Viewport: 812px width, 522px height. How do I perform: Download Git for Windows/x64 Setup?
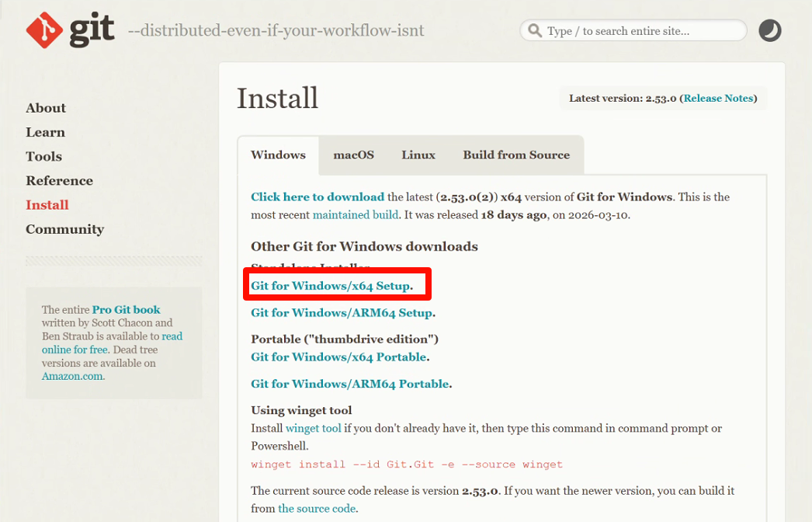click(331, 286)
